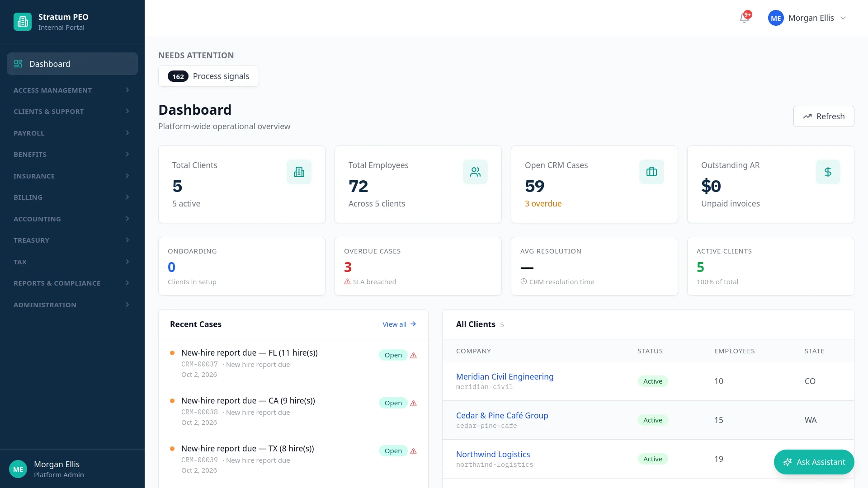This screenshot has height=488, width=868.
Task: Expand the Treasury section
Action: coord(72,240)
